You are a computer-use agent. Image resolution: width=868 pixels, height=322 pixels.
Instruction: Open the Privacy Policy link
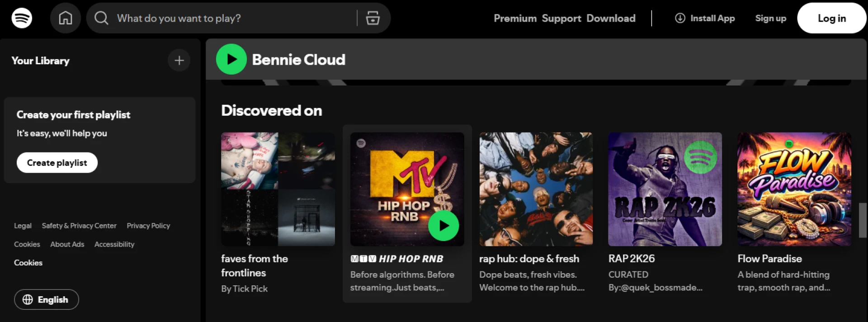tap(148, 226)
